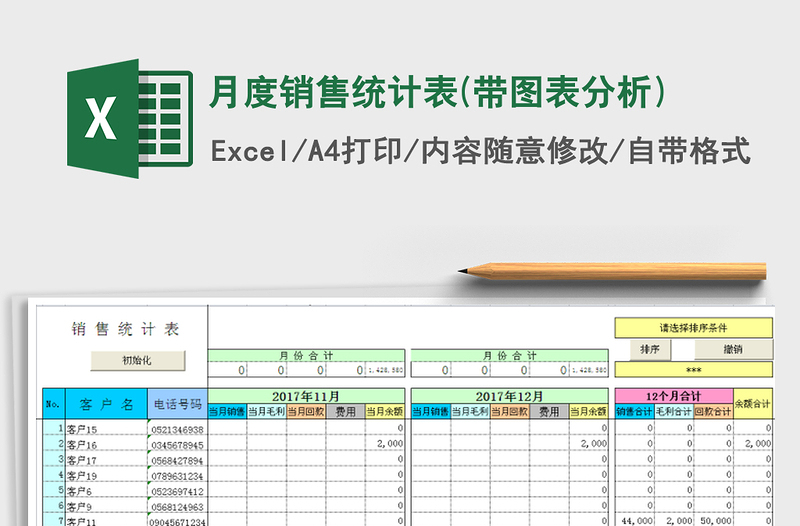Select customer cell 客户11

(x=106, y=521)
